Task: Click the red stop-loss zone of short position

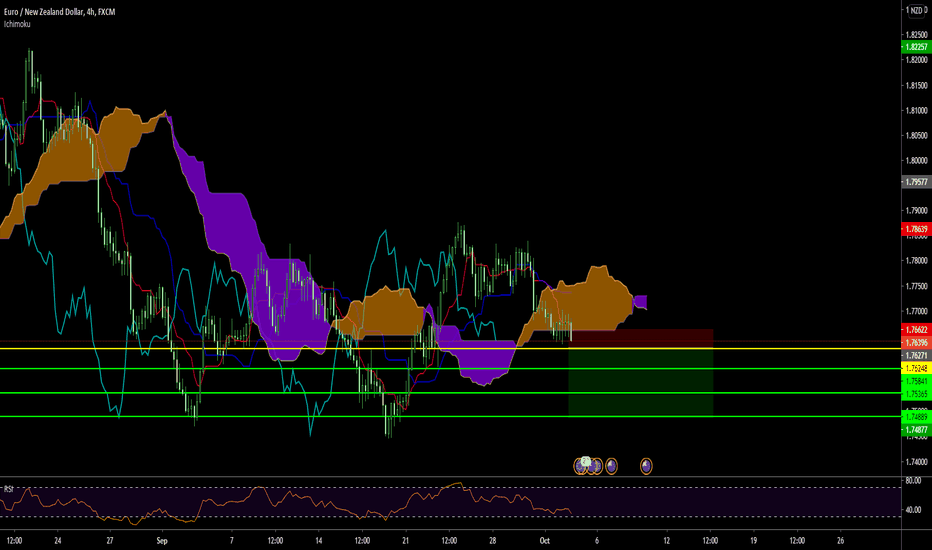Action: (641, 339)
